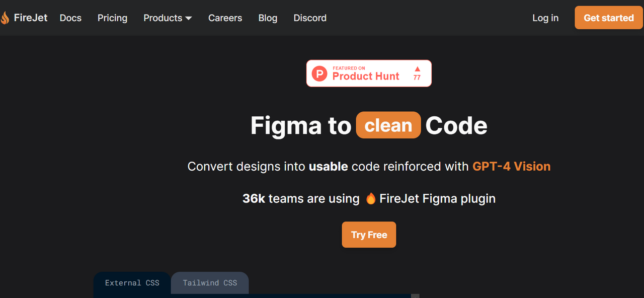The height and width of the screenshot is (298, 644).
Task: Click the Featured on Product Hunt badge
Action: pos(369,73)
